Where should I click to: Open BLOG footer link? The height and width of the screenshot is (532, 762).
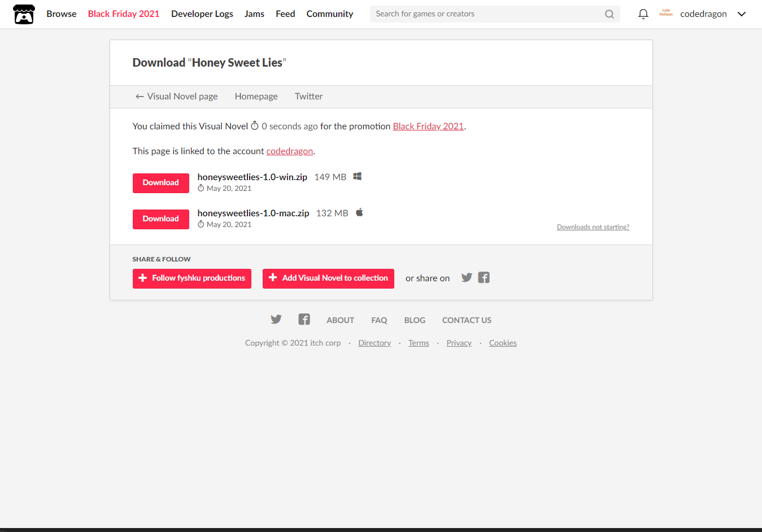click(x=415, y=320)
